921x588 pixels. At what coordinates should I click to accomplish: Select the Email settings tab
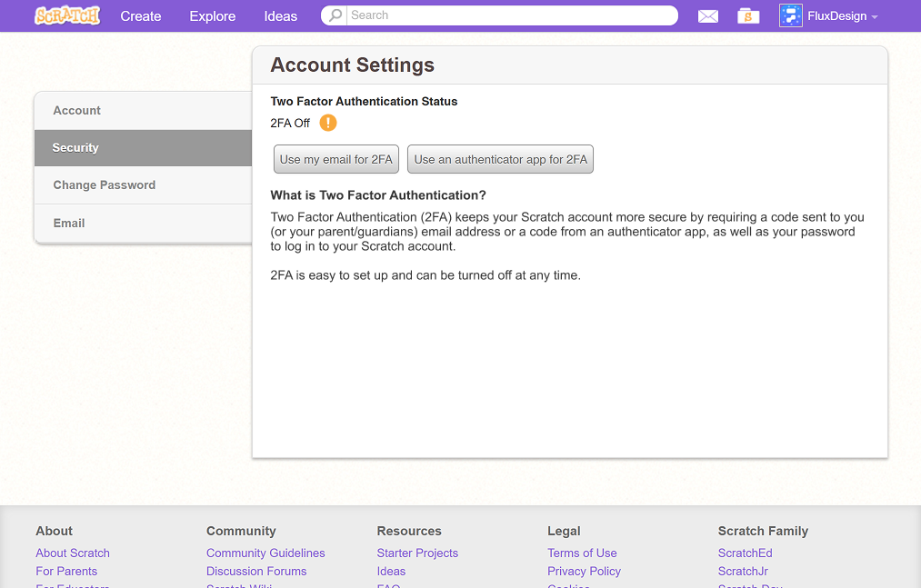pyautogui.click(x=144, y=224)
